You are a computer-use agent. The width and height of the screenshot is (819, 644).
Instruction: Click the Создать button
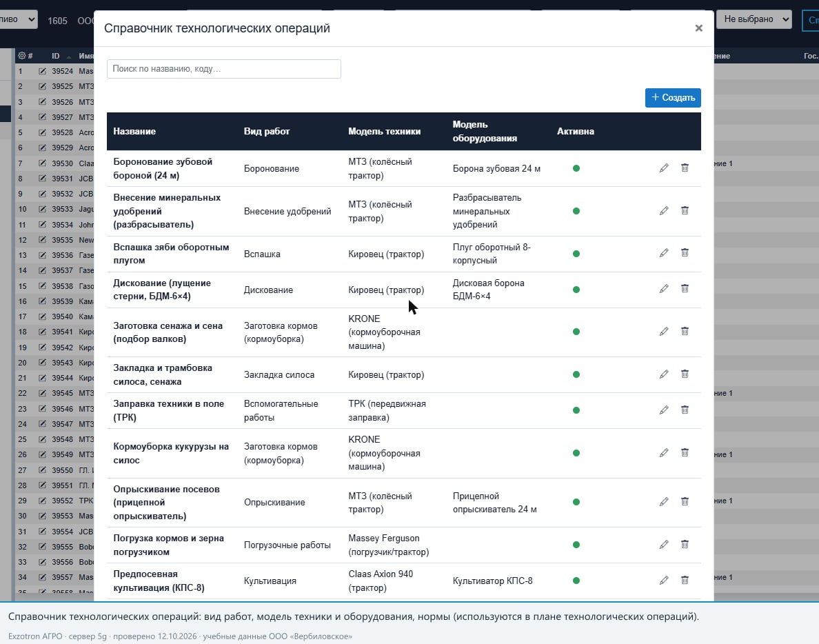click(673, 98)
